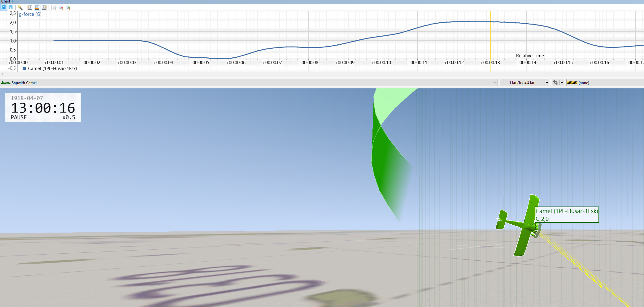Click the left-axis chart icon
Viewport: 644px width, 307px height.
(x=30, y=7)
